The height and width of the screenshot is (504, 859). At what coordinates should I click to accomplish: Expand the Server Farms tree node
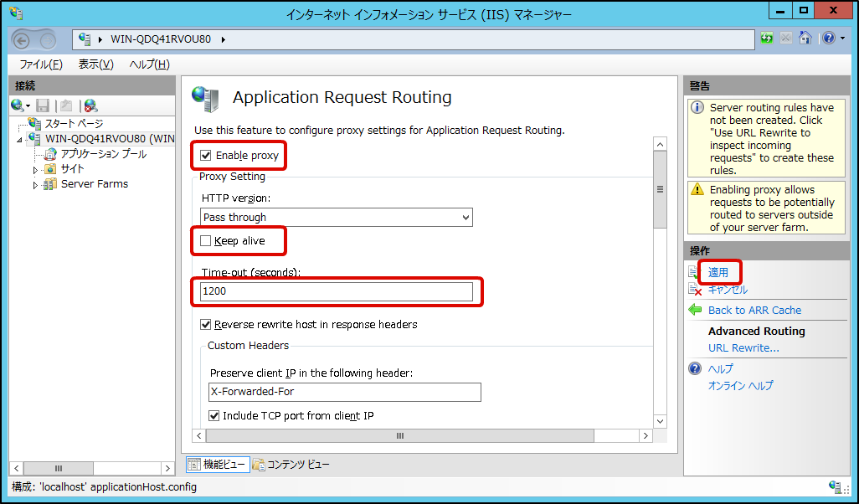coord(36,185)
